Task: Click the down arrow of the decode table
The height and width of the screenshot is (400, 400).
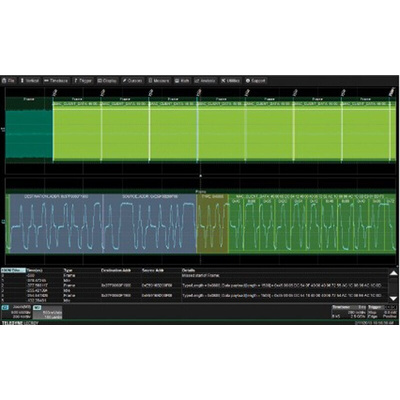Action: 394,298
